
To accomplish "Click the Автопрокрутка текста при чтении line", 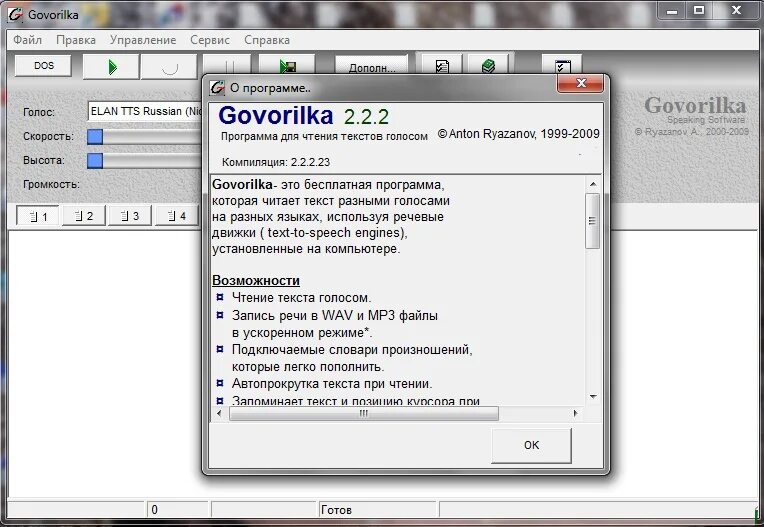I will click(332, 384).
